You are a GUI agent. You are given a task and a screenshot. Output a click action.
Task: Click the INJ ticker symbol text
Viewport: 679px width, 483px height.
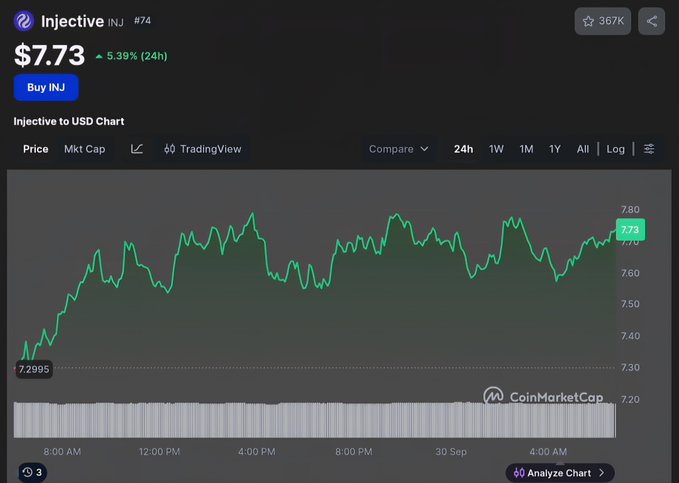coord(116,22)
